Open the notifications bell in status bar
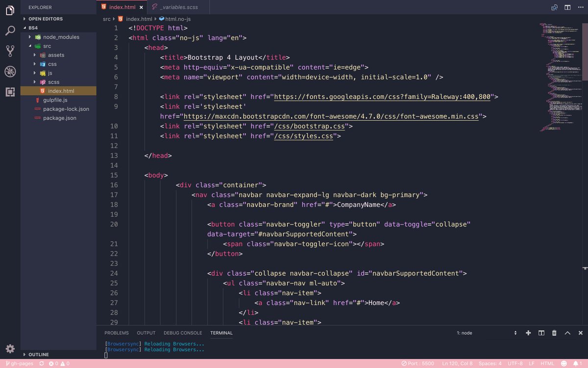The image size is (588, 368). 577,364
